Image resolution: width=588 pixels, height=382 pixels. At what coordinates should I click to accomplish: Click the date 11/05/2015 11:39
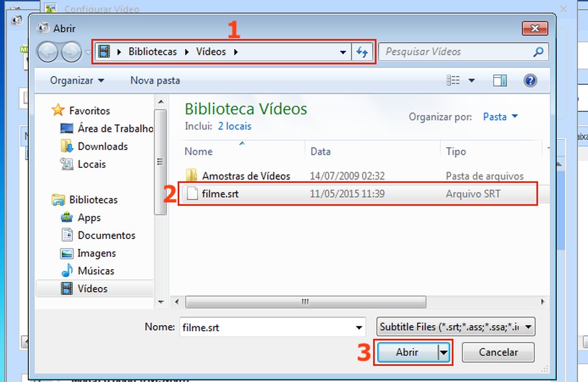point(347,194)
